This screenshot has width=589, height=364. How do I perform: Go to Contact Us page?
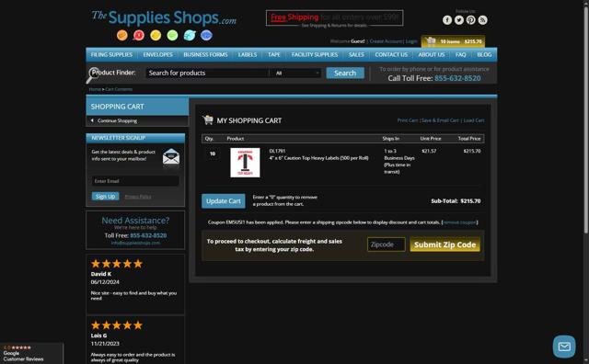391,55
